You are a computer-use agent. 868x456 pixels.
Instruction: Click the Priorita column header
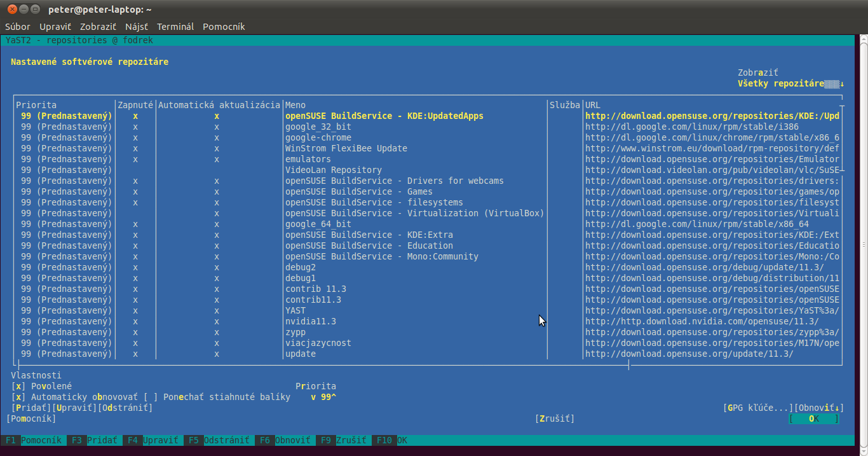[x=36, y=105]
